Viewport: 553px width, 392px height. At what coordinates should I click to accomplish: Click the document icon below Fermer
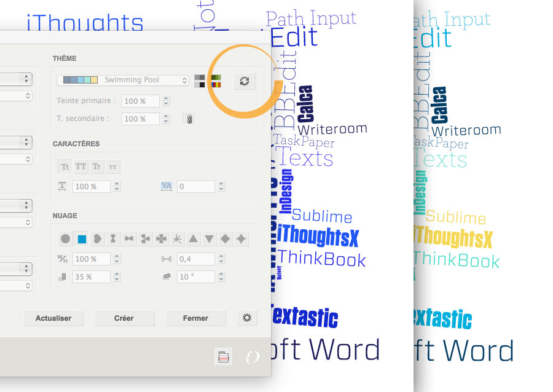click(223, 357)
